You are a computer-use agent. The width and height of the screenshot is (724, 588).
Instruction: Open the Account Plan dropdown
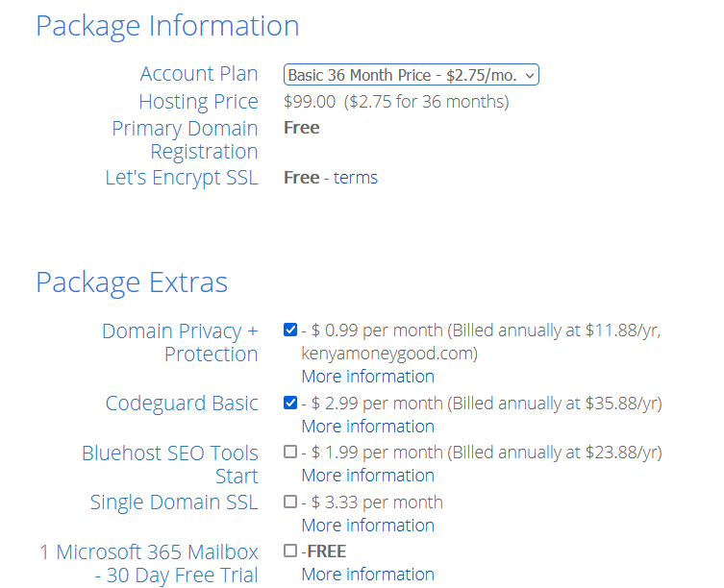tap(411, 75)
